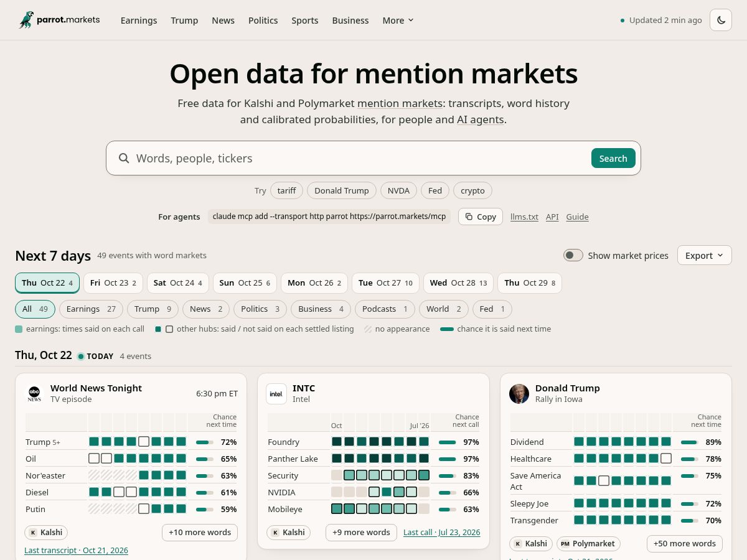This screenshot has height=560, width=747.
Task: Expand +10 more words on World News Tonight
Action: tap(200, 532)
